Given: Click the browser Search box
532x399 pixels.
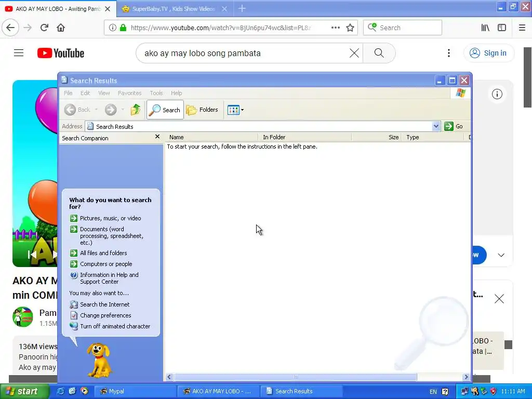Looking at the screenshot, I should point(403,28).
